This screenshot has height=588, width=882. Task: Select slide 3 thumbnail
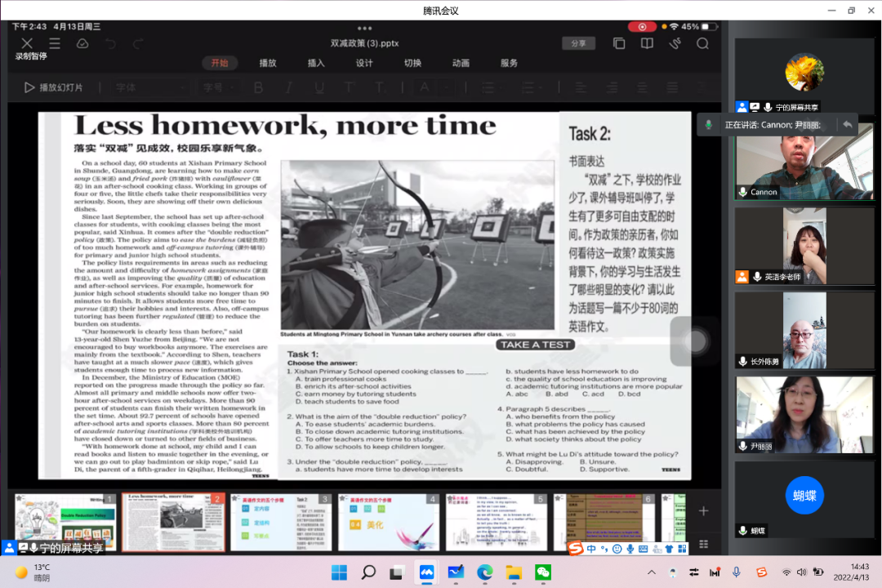pyautogui.click(x=281, y=523)
